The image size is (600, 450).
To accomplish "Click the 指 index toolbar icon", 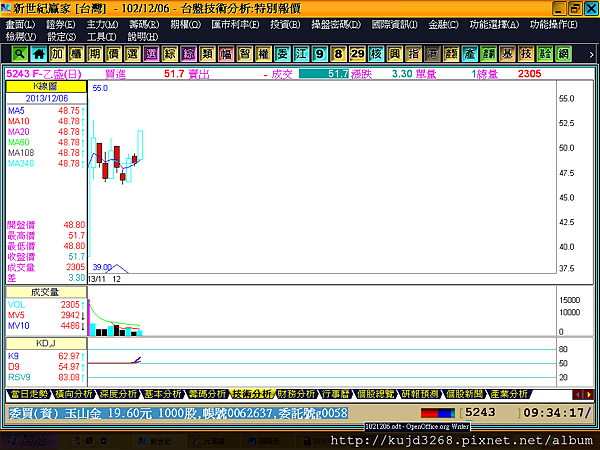I will 413,54.
